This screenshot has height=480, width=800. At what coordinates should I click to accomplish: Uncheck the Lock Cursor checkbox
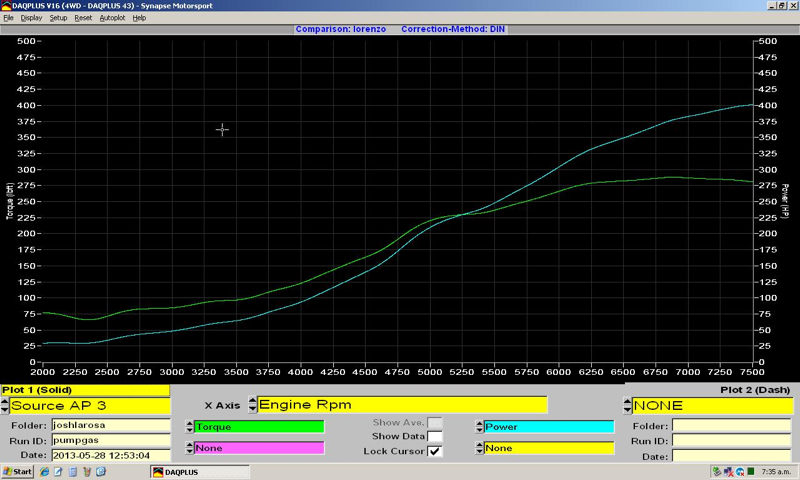[435, 451]
